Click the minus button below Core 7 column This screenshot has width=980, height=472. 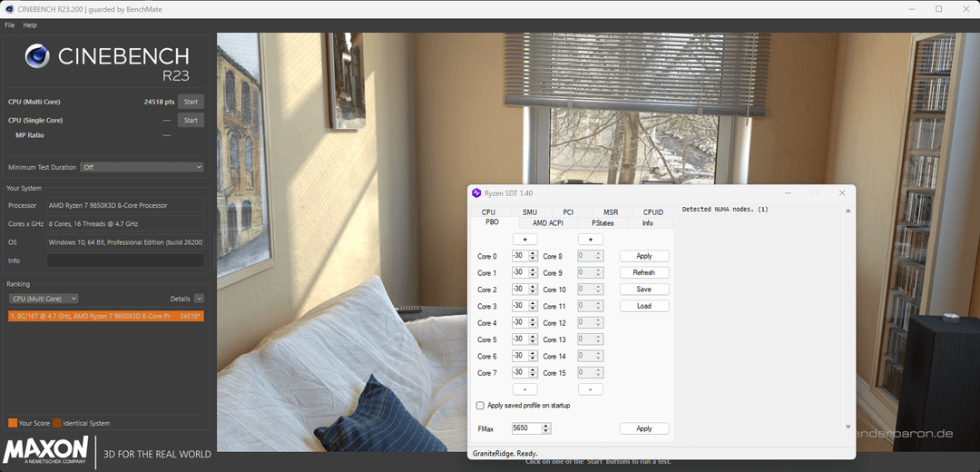click(524, 389)
